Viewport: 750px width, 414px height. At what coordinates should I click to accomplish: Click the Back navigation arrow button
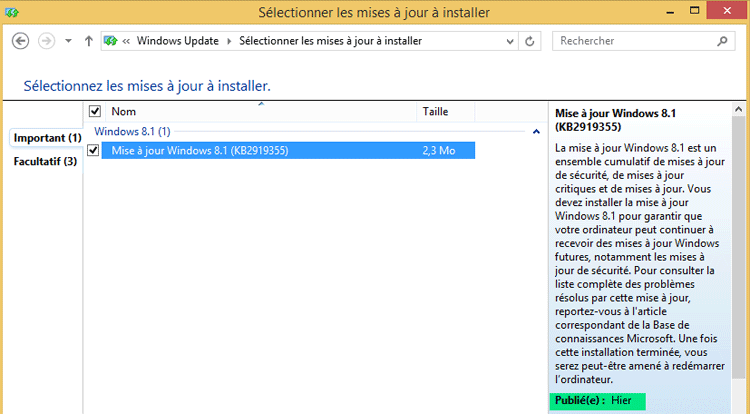(x=21, y=41)
